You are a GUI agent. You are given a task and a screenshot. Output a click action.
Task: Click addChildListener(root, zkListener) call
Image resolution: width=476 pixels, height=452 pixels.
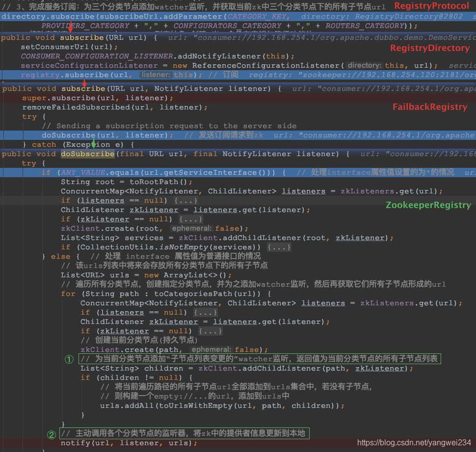[305, 238]
